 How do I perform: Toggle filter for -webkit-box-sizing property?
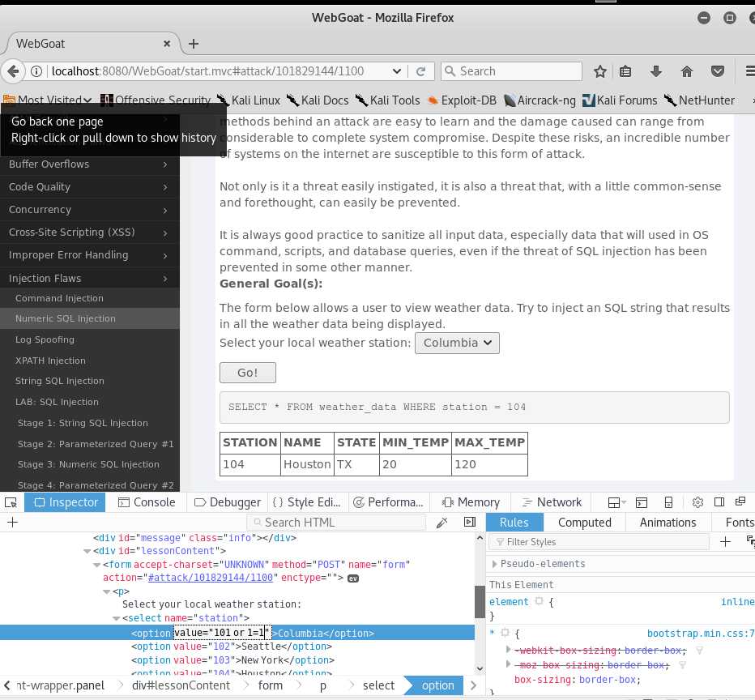[699, 651]
